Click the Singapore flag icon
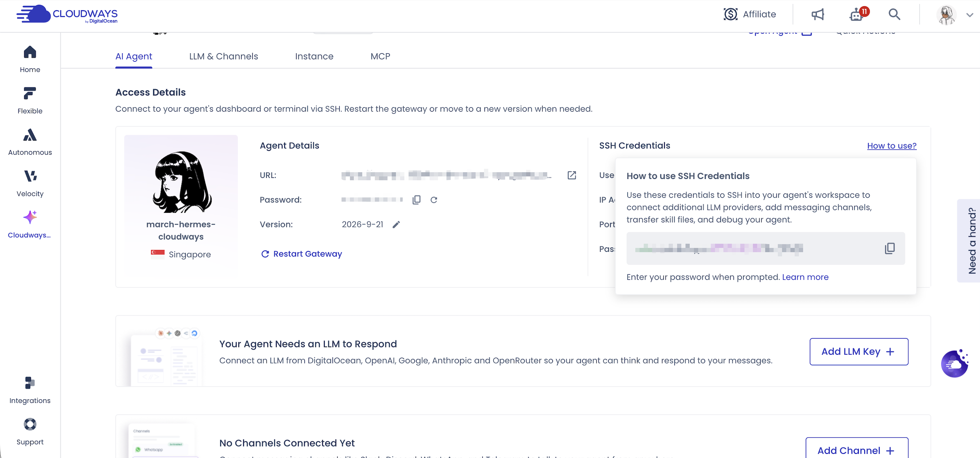980x458 pixels. click(x=158, y=254)
